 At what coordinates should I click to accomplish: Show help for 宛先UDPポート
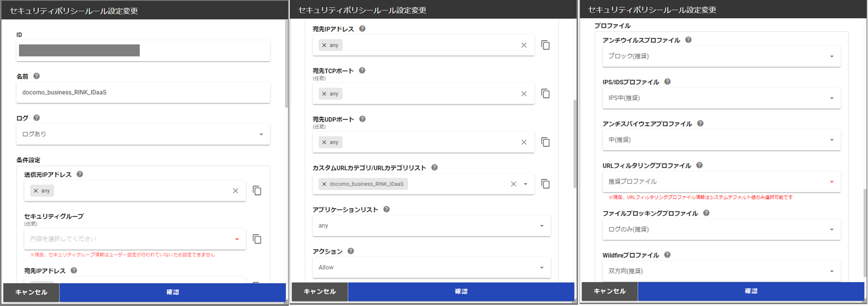pyautogui.click(x=363, y=119)
